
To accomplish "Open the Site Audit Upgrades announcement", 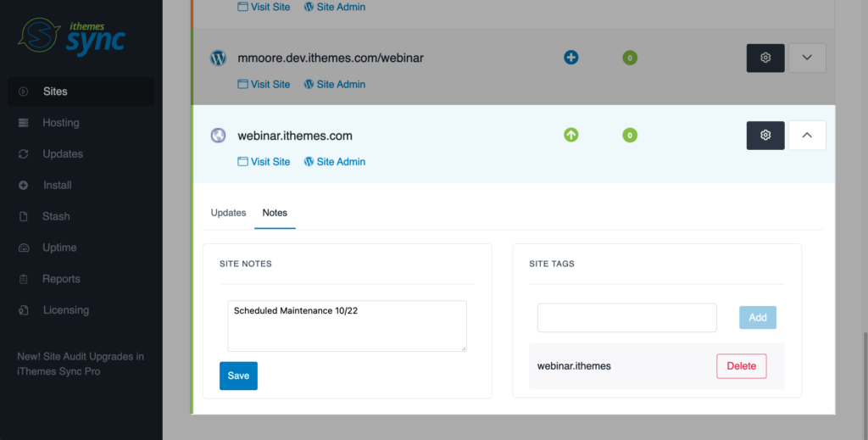I will tap(81, 364).
